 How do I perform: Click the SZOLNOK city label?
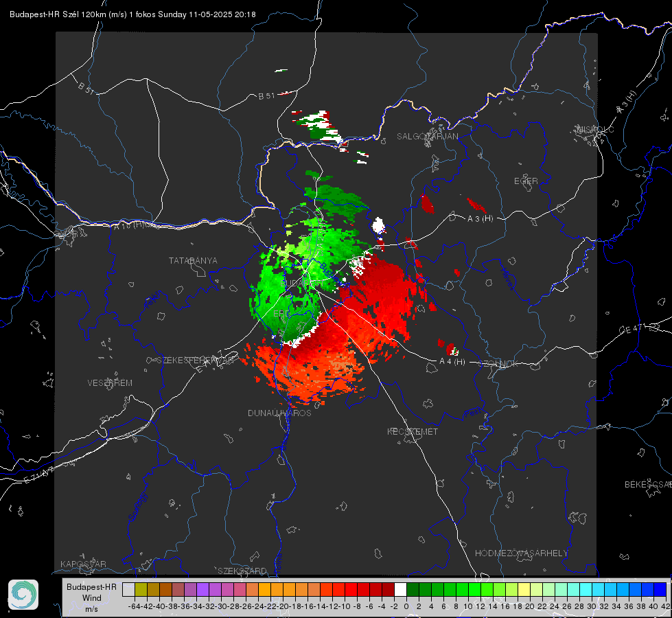coord(498,364)
